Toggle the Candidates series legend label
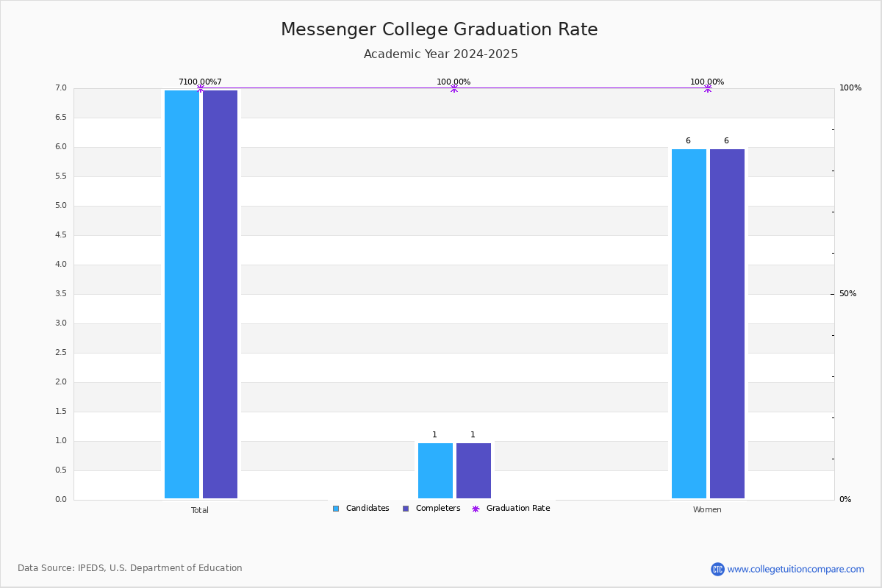Image resolution: width=882 pixels, height=588 pixels. point(367,509)
